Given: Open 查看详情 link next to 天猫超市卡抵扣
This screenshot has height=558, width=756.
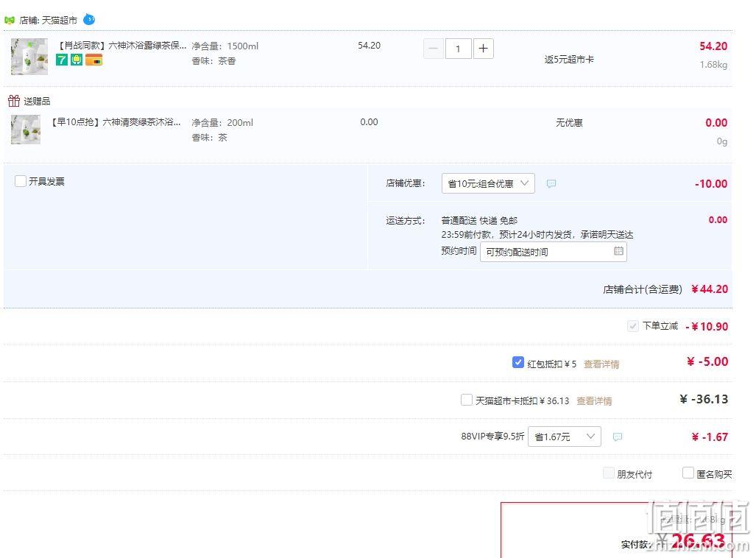Looking at the screenshot, I should (x=594, y=400).
